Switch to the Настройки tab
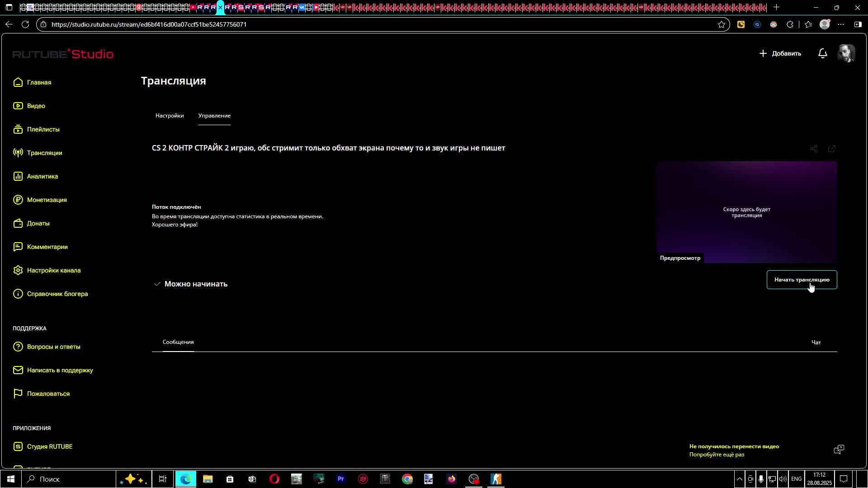This screenshot has height=488, width=868. click(170, 116)
